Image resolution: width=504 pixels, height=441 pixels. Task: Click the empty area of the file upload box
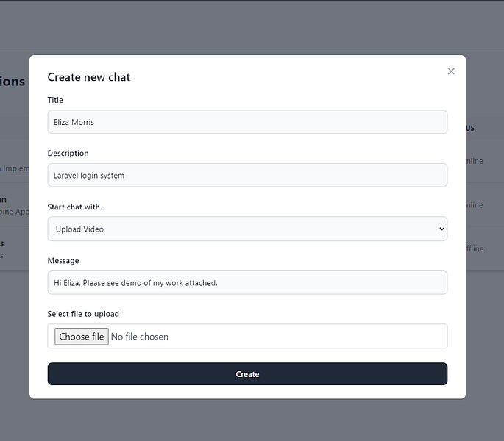point(309,337)
